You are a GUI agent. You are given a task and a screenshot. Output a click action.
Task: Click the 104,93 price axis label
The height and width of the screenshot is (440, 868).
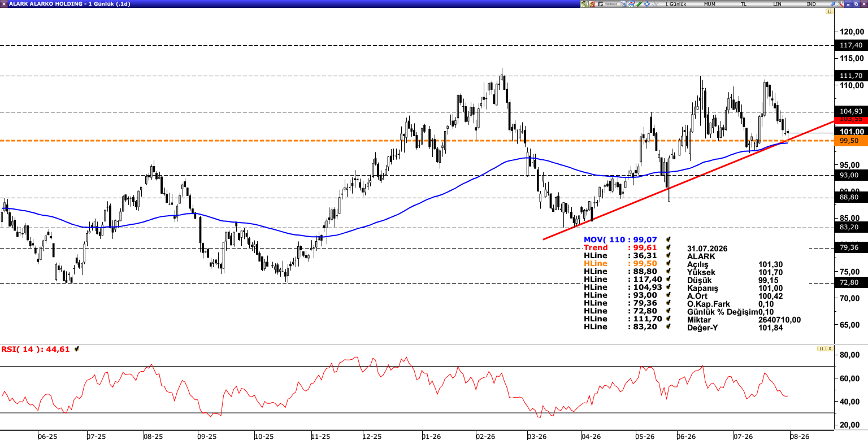pos(850,111)
